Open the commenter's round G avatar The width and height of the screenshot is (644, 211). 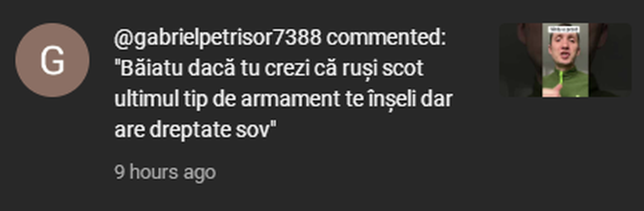pos(52,60)
